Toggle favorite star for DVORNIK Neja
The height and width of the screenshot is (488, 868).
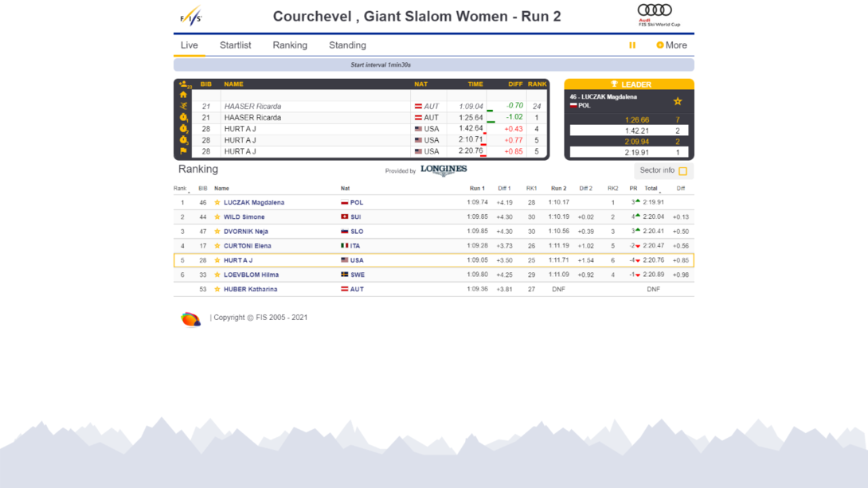pos(217,232)
